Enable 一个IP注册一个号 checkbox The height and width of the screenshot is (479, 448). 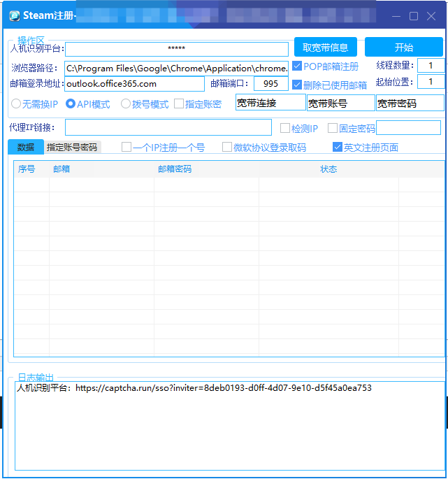(x=127, y=148)
